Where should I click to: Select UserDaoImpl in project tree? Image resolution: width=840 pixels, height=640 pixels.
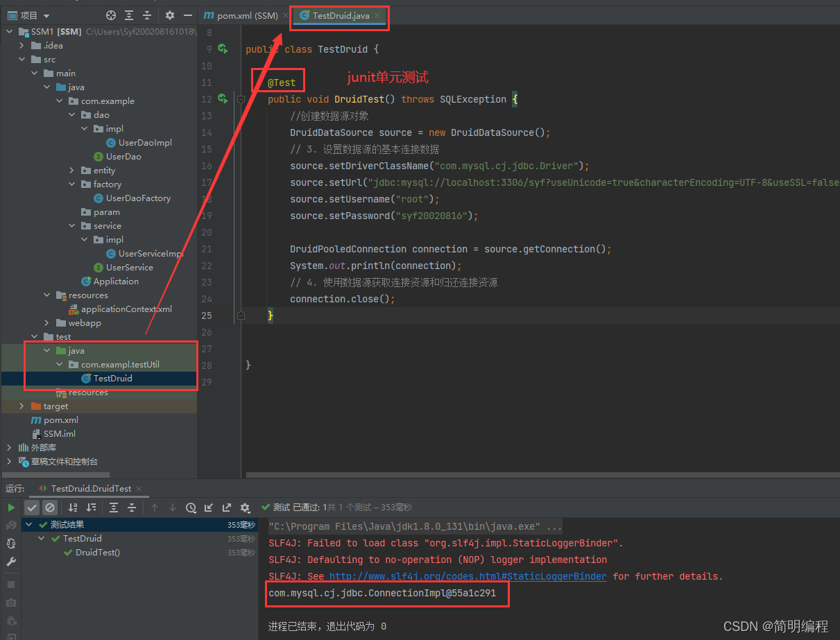[145, 142]
